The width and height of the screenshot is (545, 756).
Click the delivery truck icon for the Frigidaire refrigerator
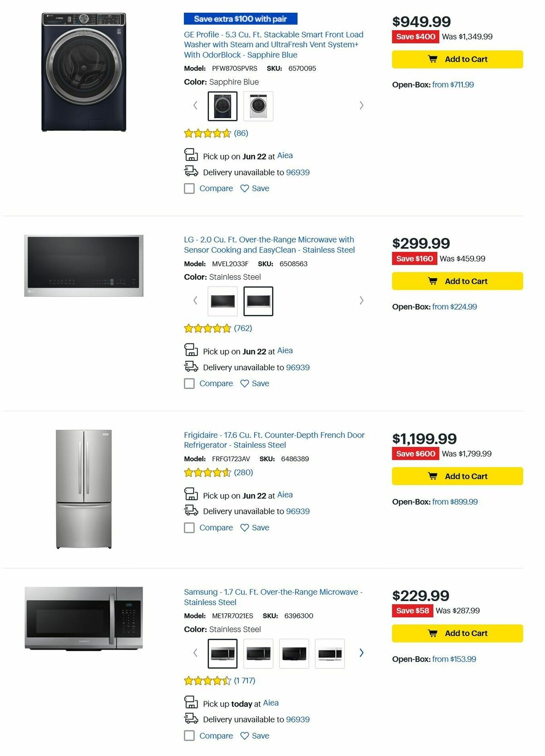(x=191, y=510)
